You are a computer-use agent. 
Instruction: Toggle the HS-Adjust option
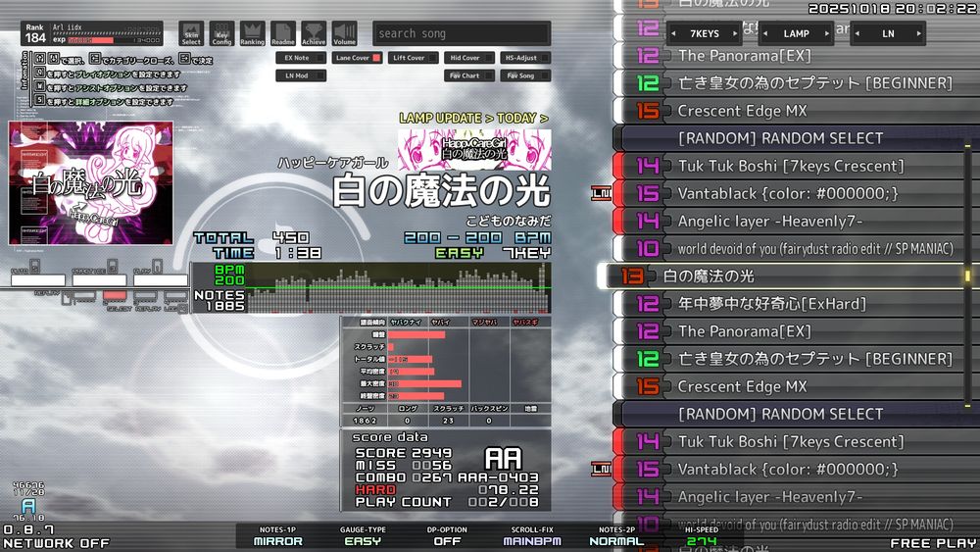pyautogui.click(x=525, y=58)
